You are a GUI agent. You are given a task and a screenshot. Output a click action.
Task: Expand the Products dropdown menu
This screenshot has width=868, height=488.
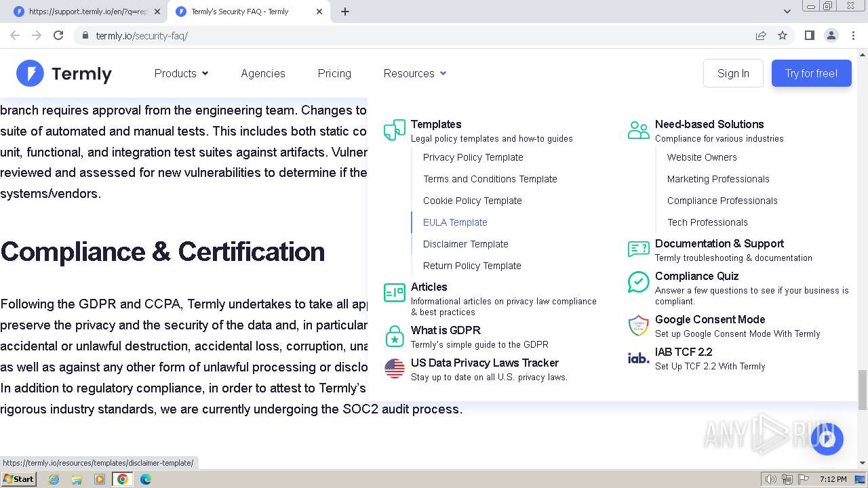click(x=181, y=73)
